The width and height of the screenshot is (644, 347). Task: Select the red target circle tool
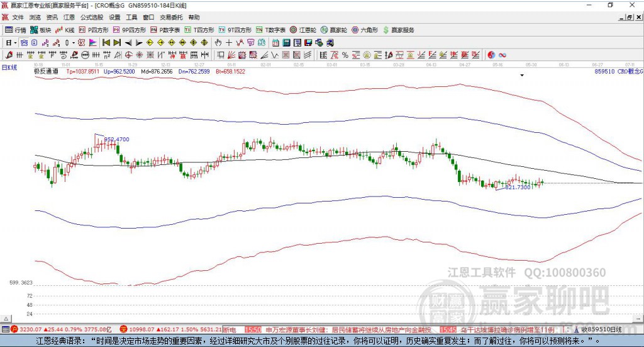pyautogui.click(x=128, y=55)
